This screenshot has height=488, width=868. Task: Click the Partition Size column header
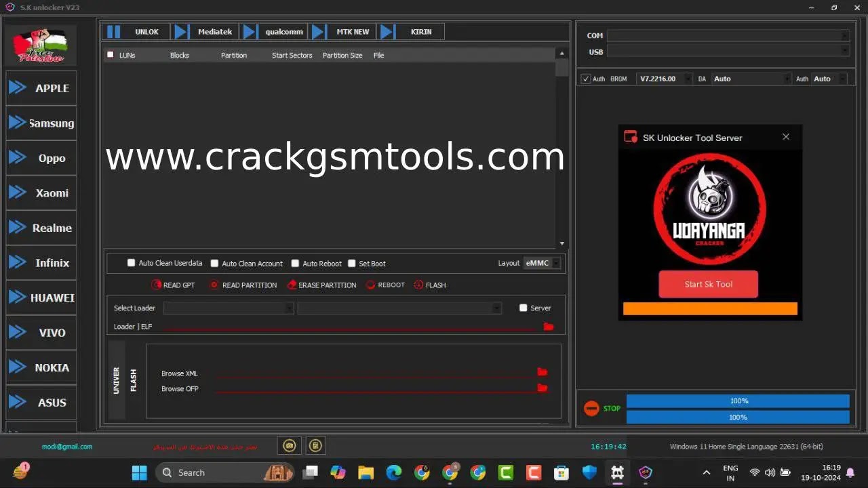342,56
